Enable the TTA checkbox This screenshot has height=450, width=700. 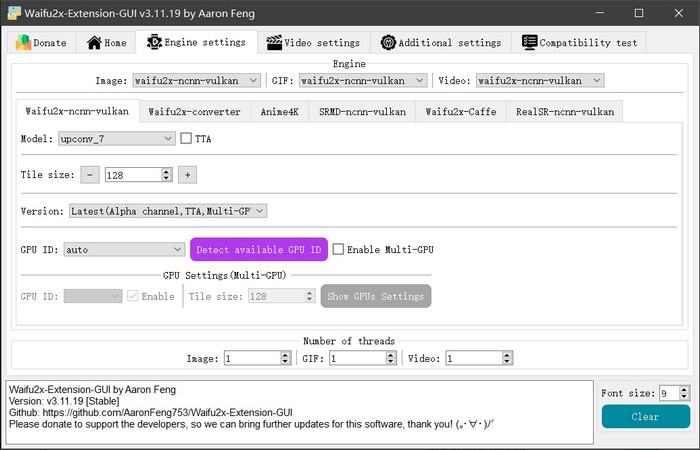point(186,138)
